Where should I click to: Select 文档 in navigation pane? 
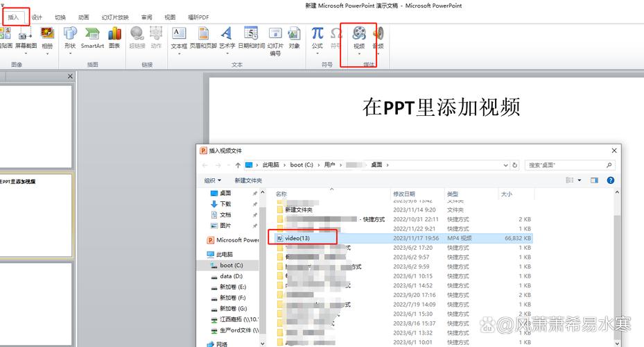pos(225,214)
